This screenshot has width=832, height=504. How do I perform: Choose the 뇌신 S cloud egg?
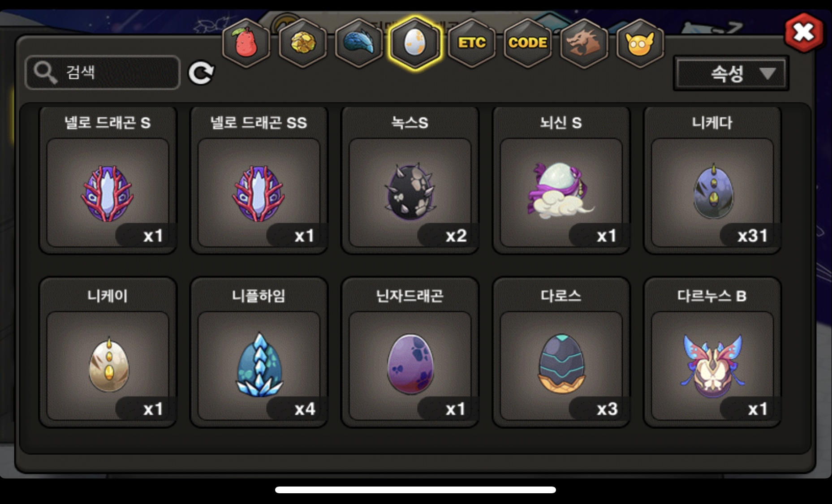coord(561,180)
